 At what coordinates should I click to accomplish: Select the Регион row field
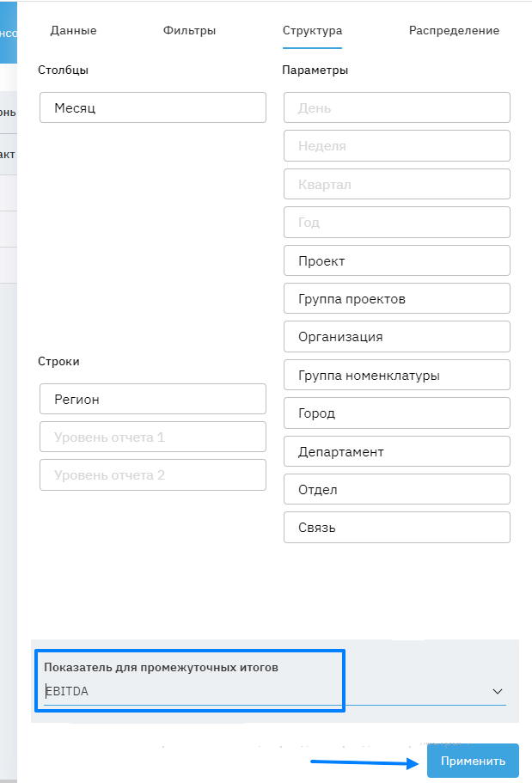(x=153, y=400)
